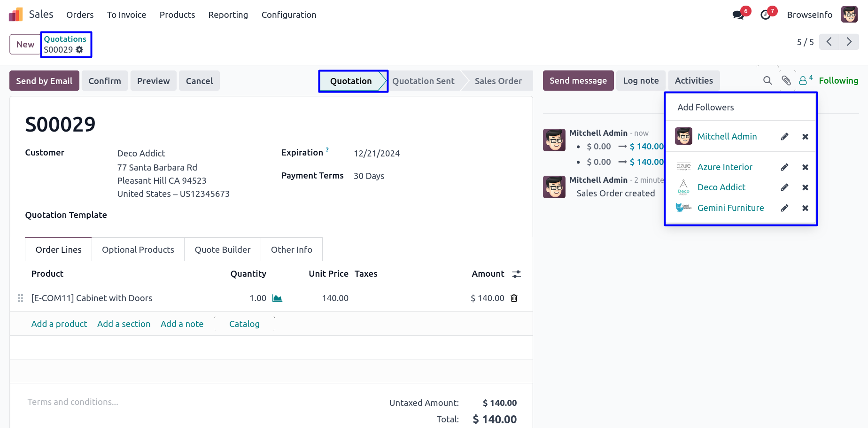868x428 pixels.
Task: Select the Quotation Sent status stage
Action: [423, 81]
